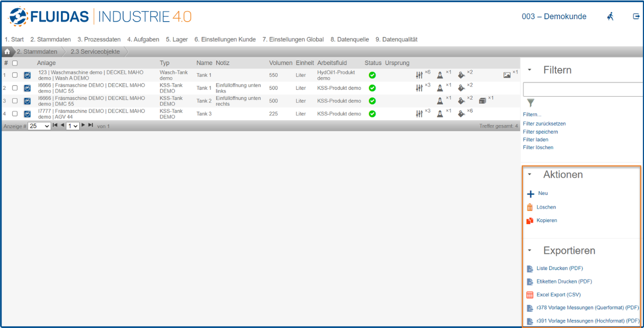The width and height of the screenshot is (644, 328).
Task: Click the image icon in row 1
Action: tap(507, 75)
